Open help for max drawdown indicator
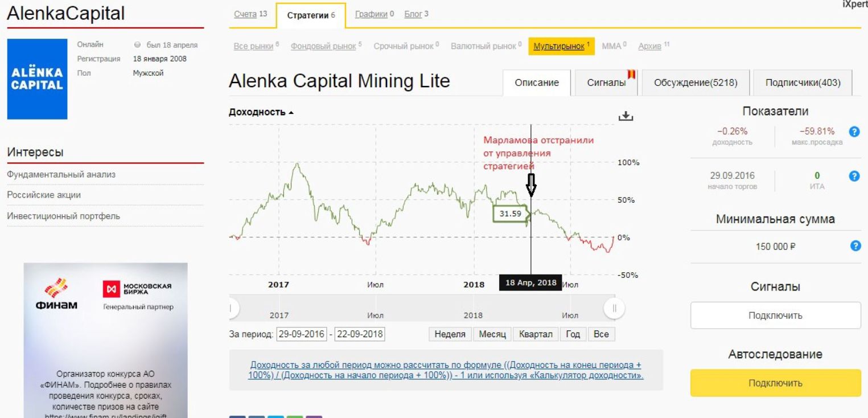The width and height of the screenshot is (868, 418). click(853, 132)
